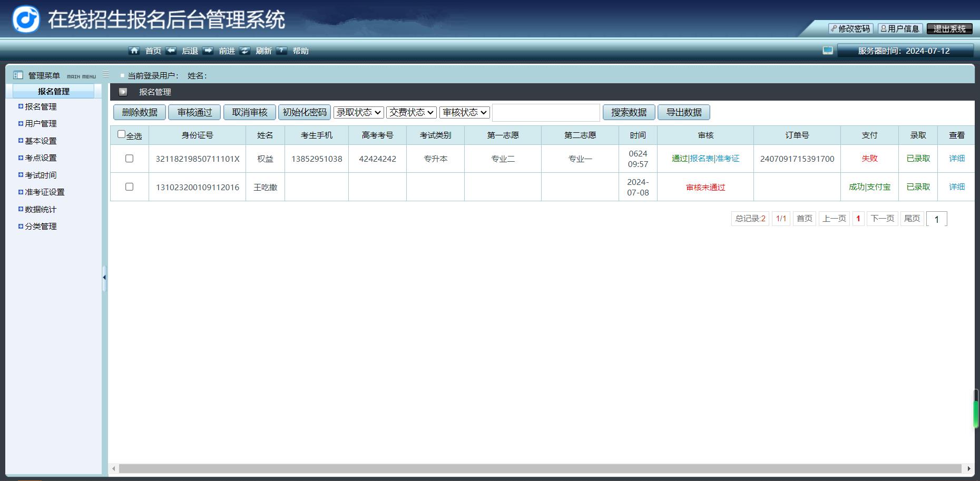
Task: Focus the search text input field
Action: click(546, 112)
